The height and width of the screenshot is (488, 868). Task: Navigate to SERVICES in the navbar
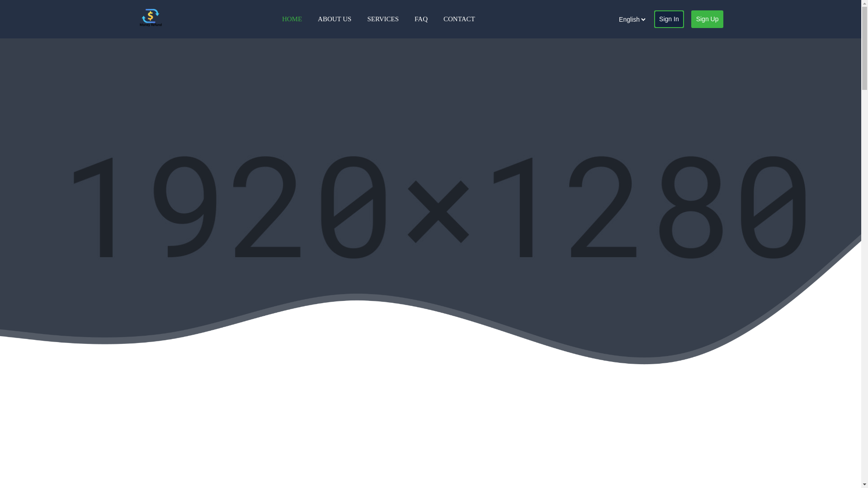[x=382, y=19]
